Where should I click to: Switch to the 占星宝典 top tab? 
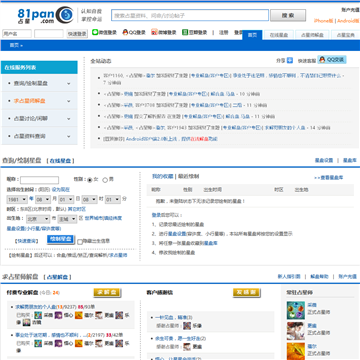[x=345, y=35]
